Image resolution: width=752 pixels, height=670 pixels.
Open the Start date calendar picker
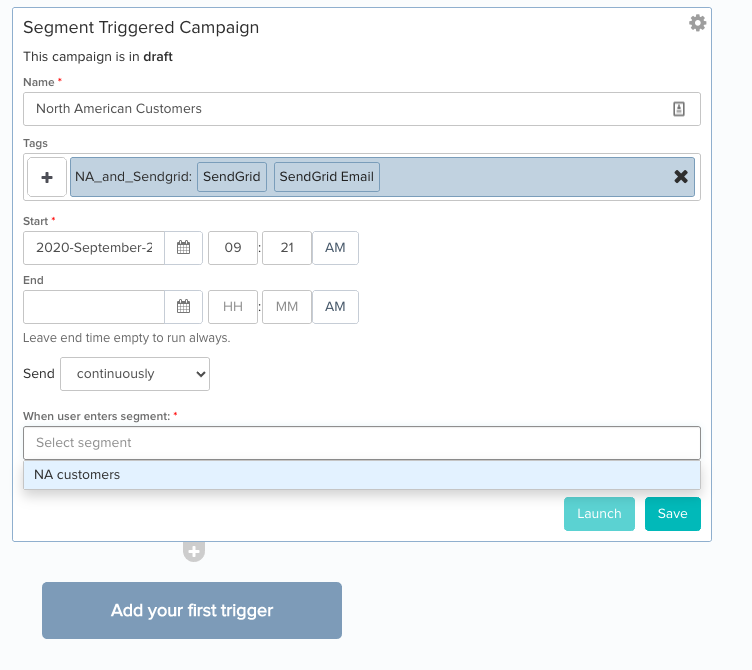(x=183, y=247)
